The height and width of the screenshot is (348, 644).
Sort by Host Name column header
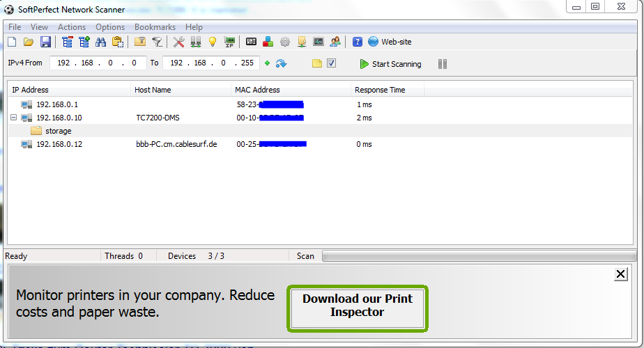pos(181,90)
